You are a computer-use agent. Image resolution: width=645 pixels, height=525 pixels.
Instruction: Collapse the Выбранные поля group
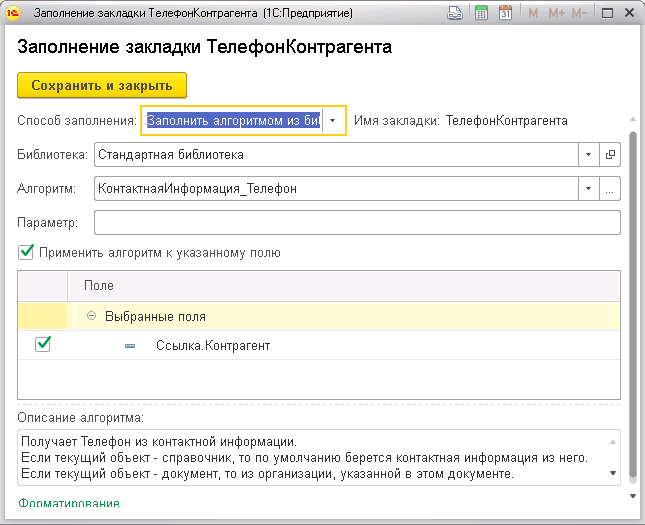tap(91, 316)
